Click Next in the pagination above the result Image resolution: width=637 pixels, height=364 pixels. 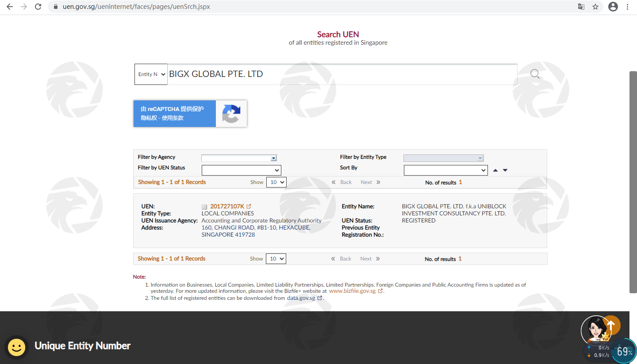(366, 182)
